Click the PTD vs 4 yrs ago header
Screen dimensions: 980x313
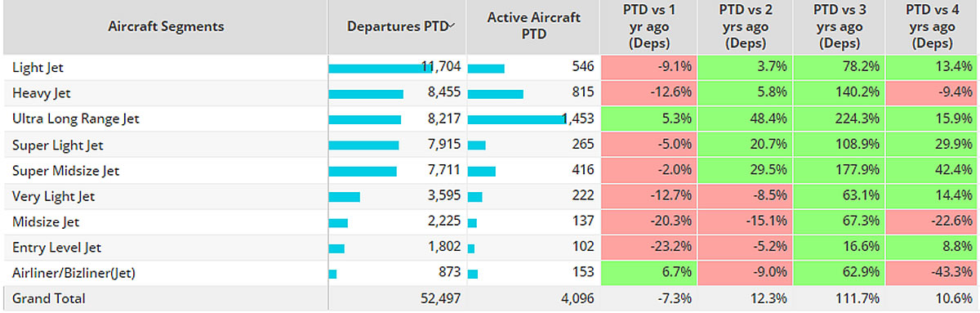[933, 27]
